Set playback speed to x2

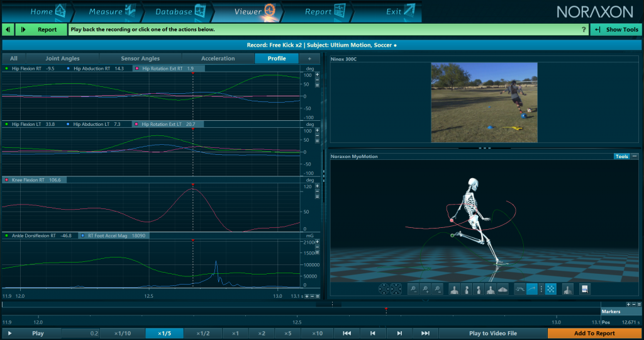(x=262, y=333)
